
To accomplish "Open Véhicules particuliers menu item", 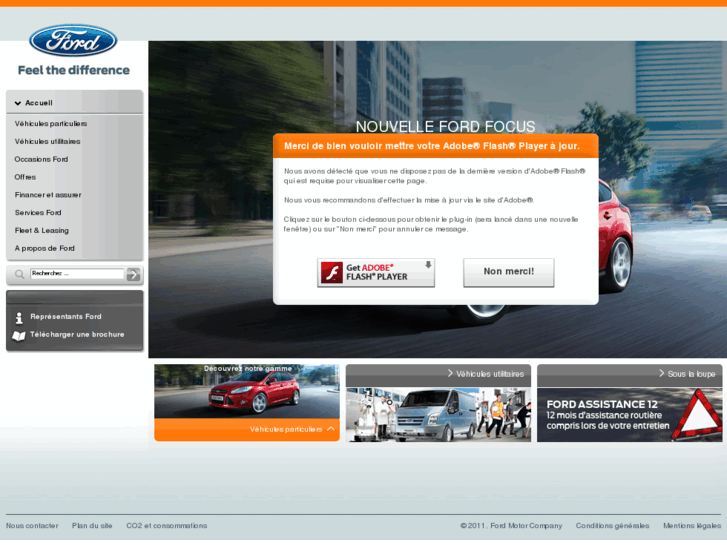I will [x=51, y=123].
